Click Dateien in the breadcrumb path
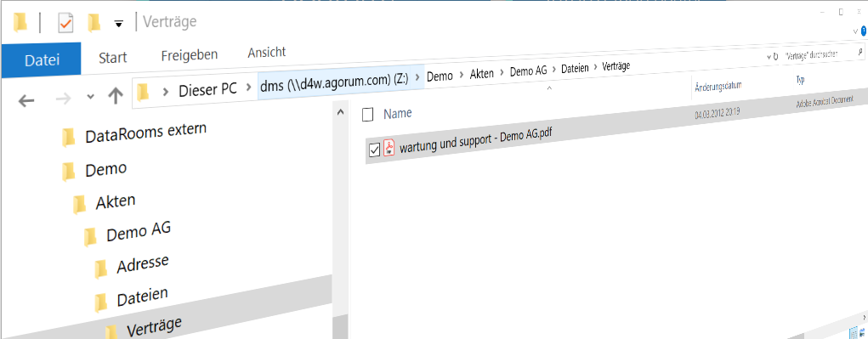The image size is (868, 339). click(x=575, y=69)
